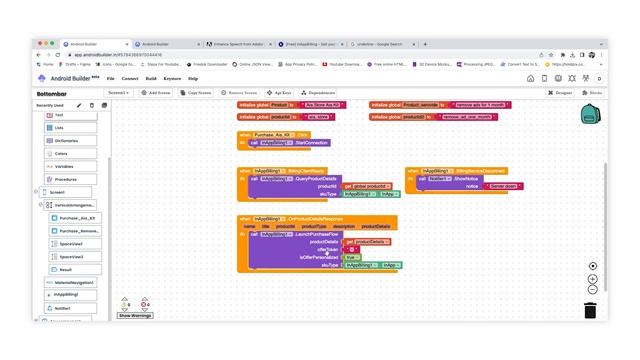This screenshot has height=360, width=640.
Task: Center the workspace with the target icon
Action: point(593,266)
